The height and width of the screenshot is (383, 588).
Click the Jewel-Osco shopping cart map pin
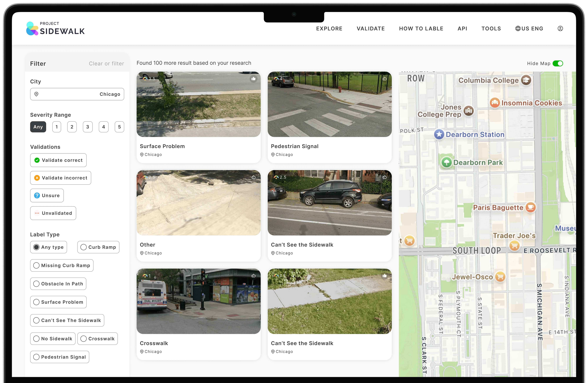500,277
